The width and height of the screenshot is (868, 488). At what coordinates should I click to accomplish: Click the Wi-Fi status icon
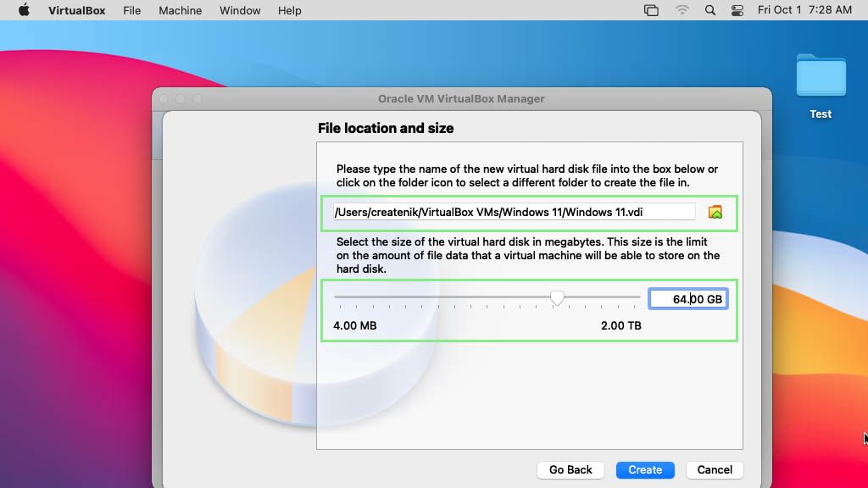(x=681, y=10)
